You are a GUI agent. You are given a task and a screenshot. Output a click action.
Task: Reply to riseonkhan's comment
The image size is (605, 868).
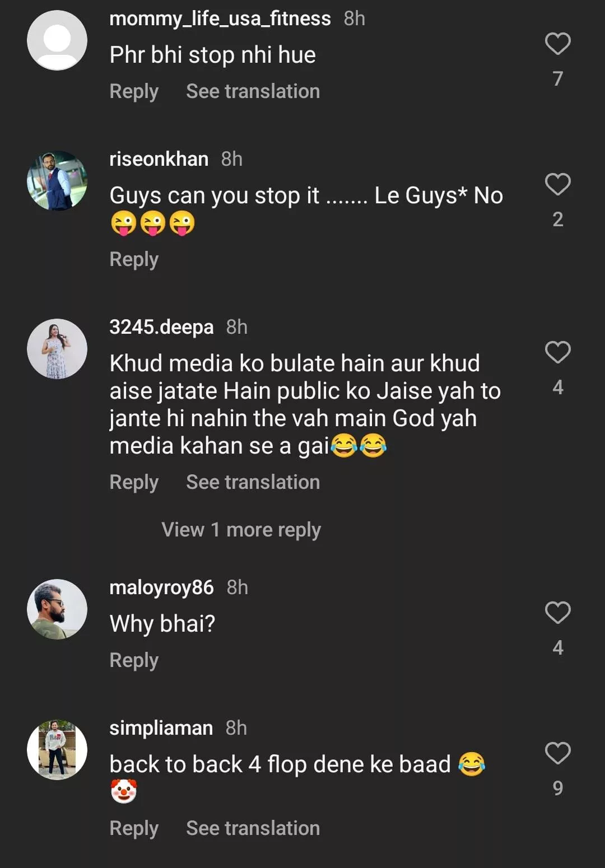tap(134, 259)
